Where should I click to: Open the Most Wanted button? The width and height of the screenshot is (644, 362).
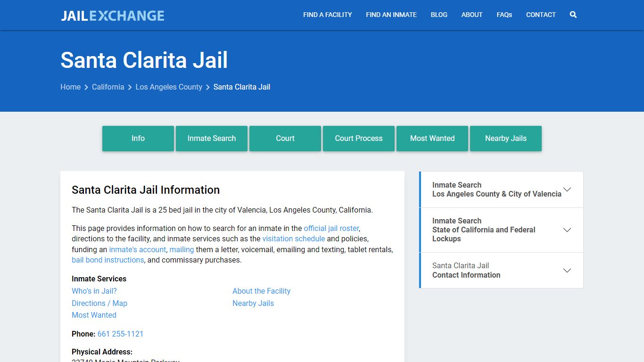[x=432, y=139]
